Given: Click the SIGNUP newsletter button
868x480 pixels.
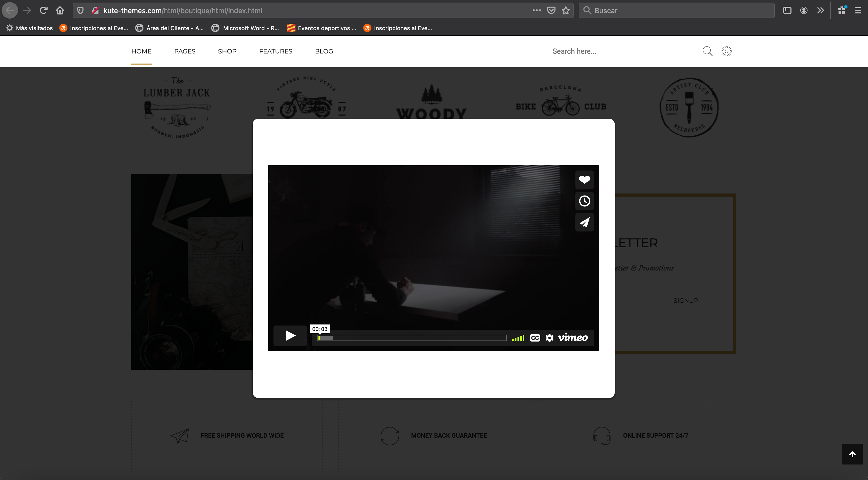Looking at the screenshot, I should 686,300.
